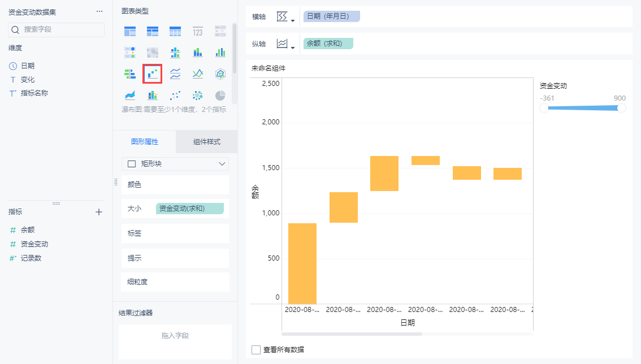This screenshot has height=364, width=641.
Task: Click the 结果过滤器 section heading
Action: [136, 313]
